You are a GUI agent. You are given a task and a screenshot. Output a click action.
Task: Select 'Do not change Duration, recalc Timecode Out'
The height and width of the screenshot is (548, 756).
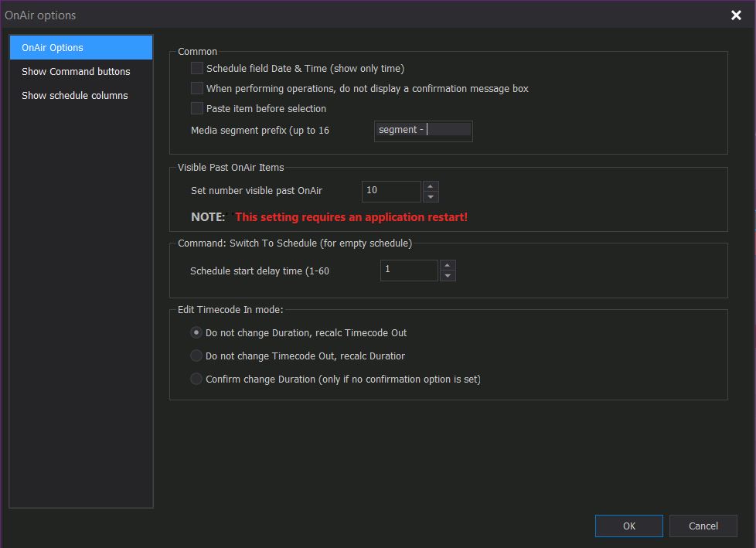coord(196,332)
